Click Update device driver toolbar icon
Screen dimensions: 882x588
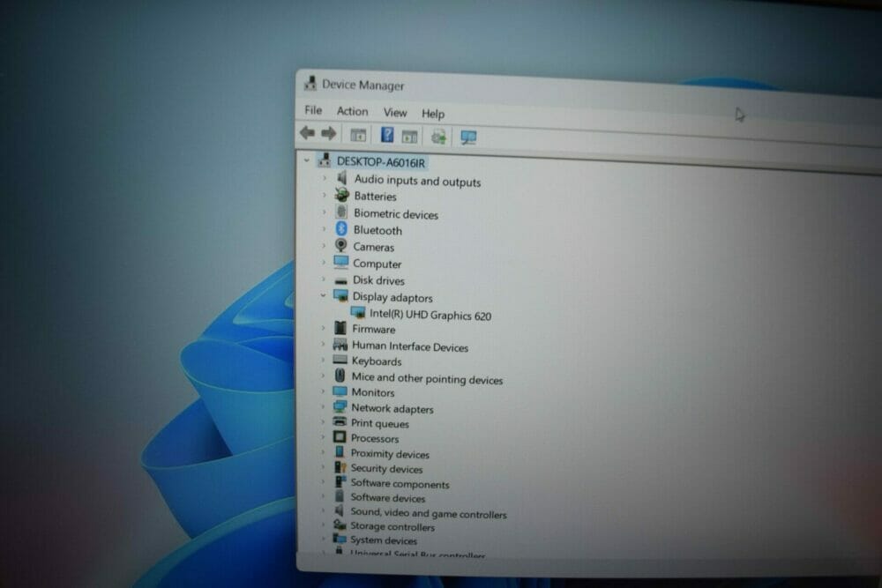(x=438, y=137)
